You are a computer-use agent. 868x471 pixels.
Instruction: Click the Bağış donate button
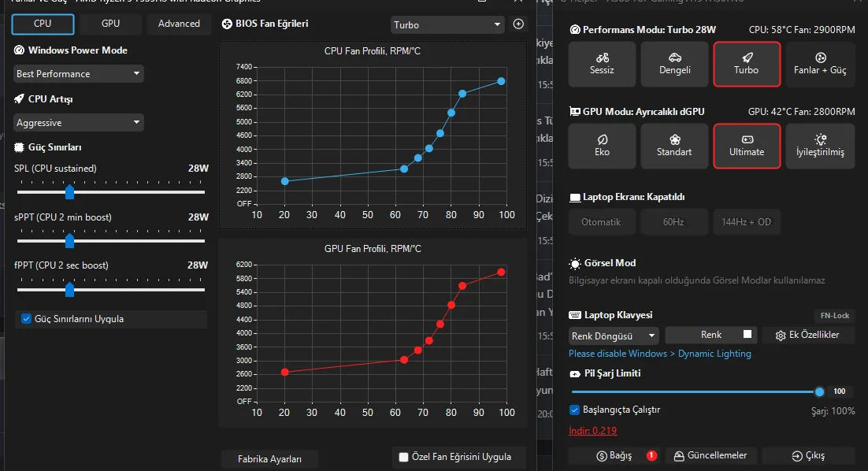tap(614, 455)
